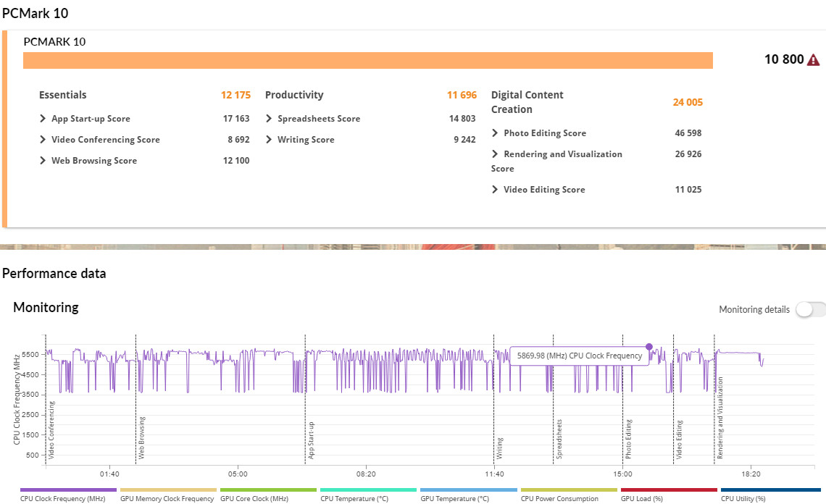The width and height of the screenshot is (826, 504).
Task: Select the CPU Temperature legend swatch
Action: 369,490
